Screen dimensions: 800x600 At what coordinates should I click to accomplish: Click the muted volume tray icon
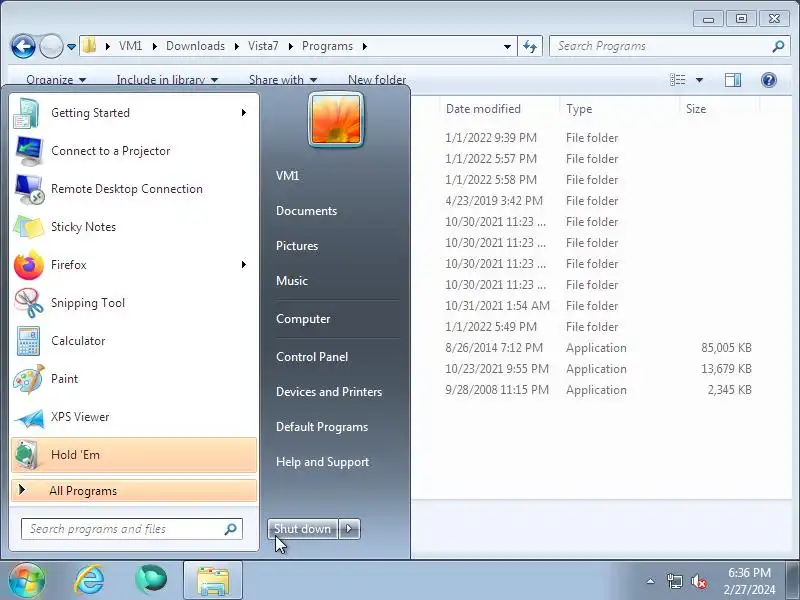[698, 581]
